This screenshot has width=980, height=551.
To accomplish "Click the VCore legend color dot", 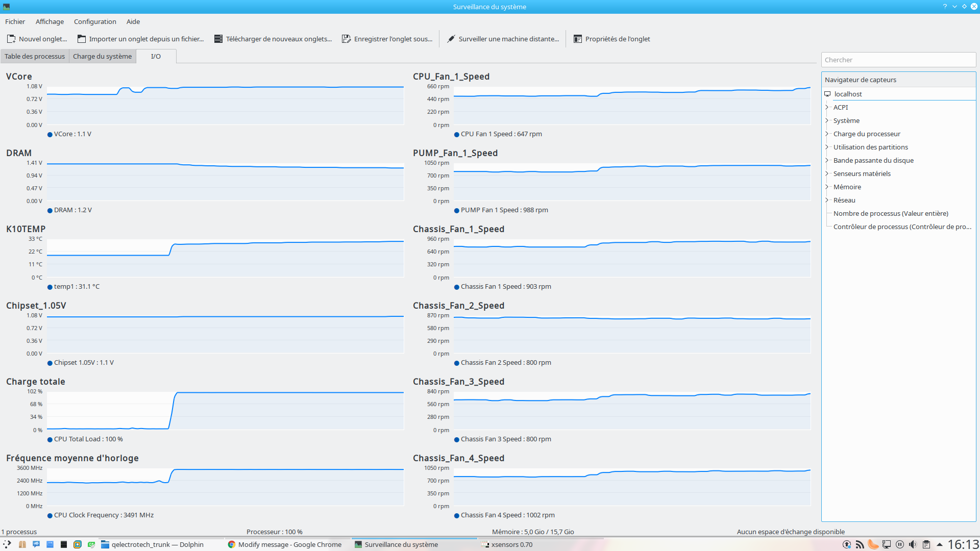I will tap(50, 135).
